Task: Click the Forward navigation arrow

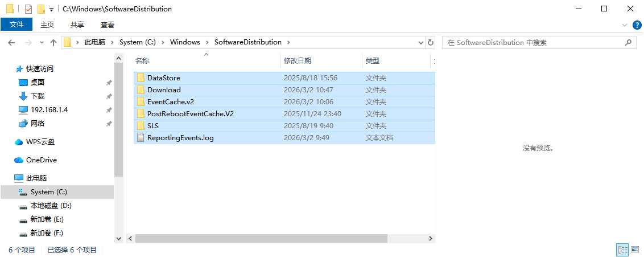Action: 28,42
